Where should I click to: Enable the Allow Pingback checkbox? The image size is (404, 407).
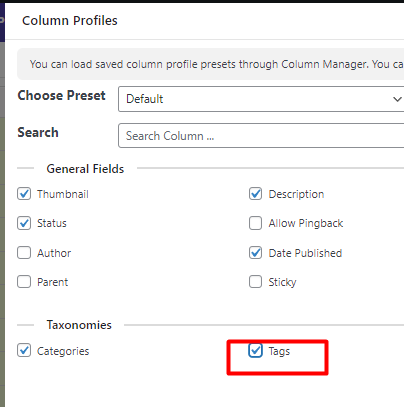coord(255,223)
